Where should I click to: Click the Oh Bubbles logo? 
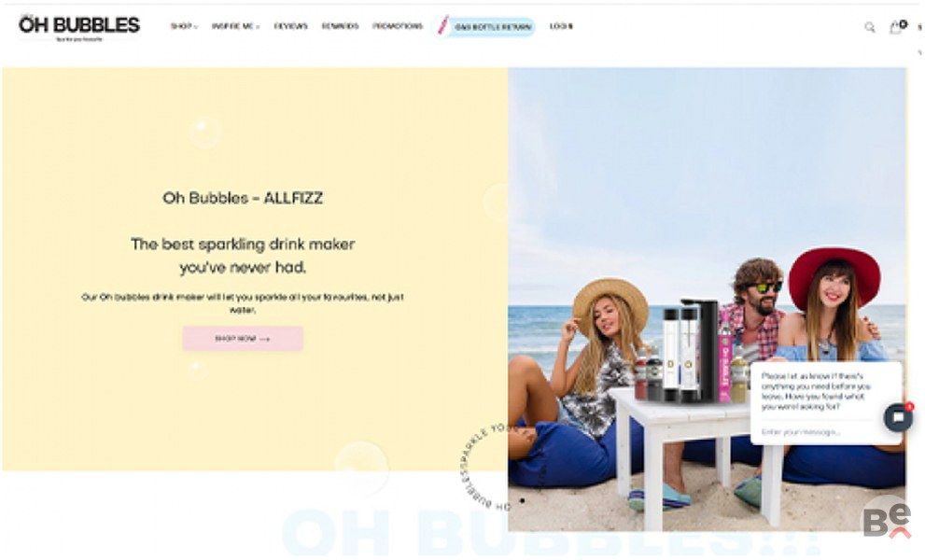(79, 27)
